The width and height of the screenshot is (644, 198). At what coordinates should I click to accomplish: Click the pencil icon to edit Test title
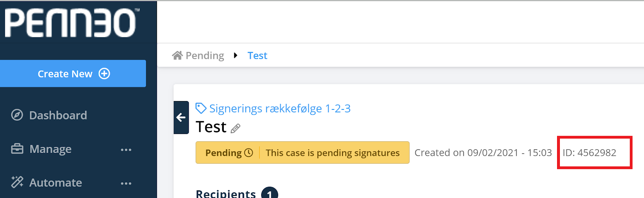(235, 128)
